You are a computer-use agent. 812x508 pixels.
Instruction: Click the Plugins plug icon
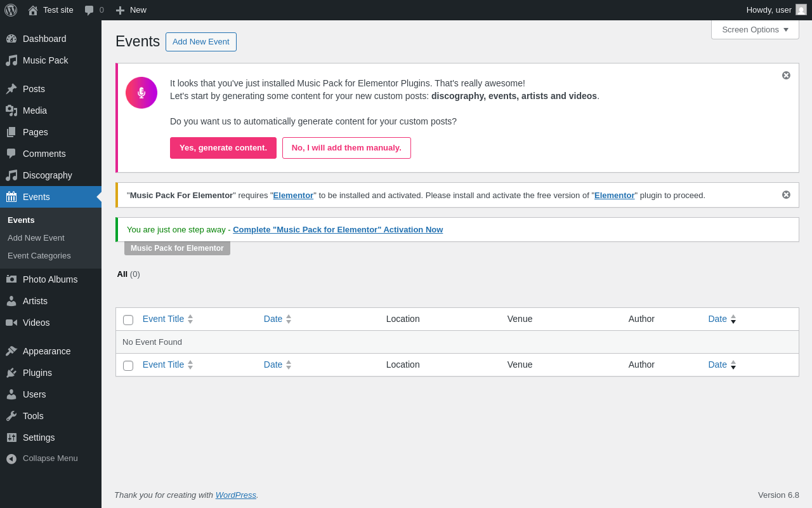pos(11,373)
